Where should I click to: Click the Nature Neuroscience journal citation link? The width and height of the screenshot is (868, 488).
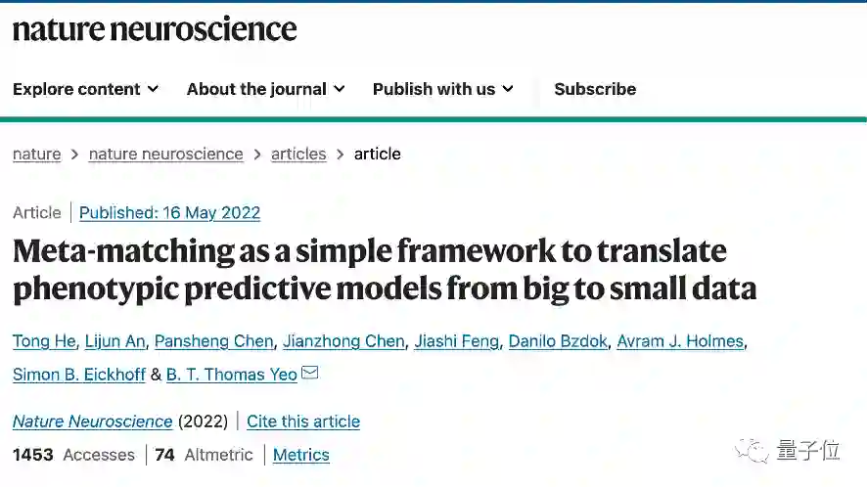(93, 421)
